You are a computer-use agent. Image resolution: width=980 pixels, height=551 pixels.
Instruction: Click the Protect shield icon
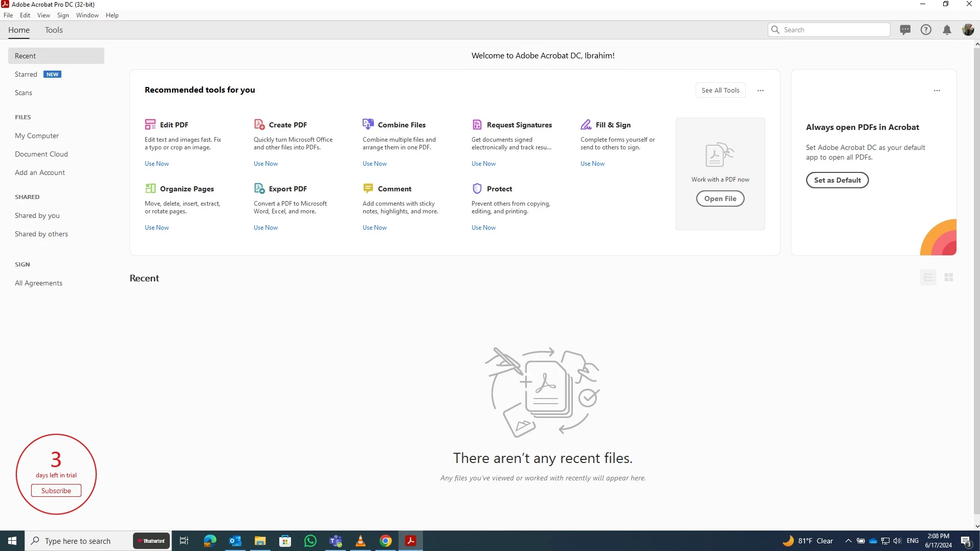pyautogui.click(x=477, y=188)
